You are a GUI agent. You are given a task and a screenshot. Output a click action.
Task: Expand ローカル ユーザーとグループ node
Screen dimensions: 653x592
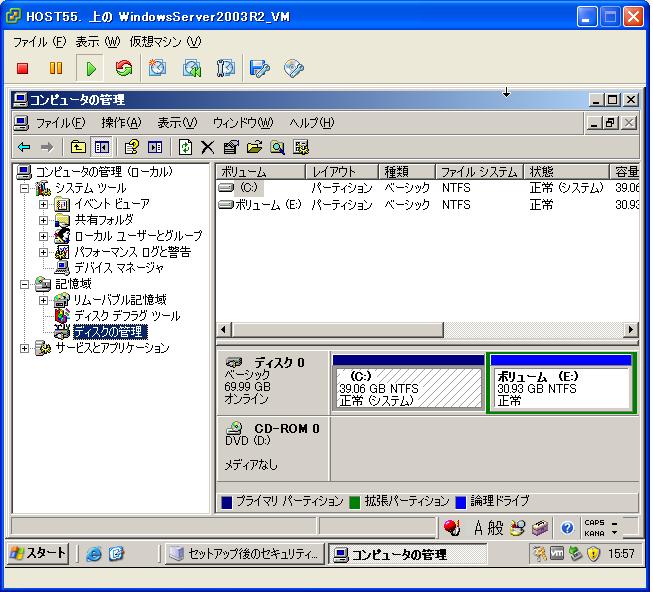(x=43, y=236)
